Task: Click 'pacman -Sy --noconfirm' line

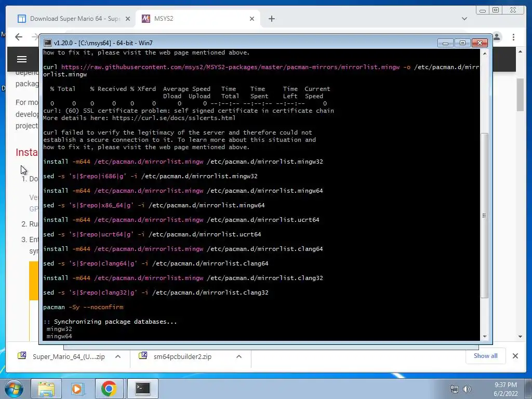Action: [x=83, y=307]
